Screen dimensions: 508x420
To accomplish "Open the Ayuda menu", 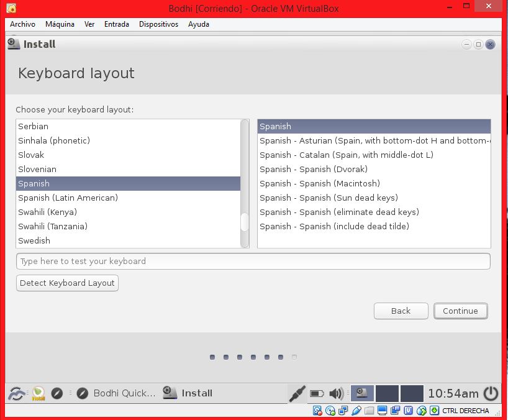I will tap(199, 24).
